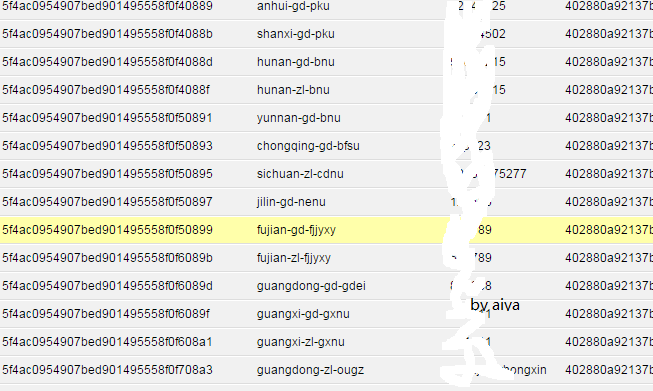This screenshot has height=391, width=653.
Task: Click 402880a92137b cell in guangdong-gd-gdei row
Action: point(609,286)
